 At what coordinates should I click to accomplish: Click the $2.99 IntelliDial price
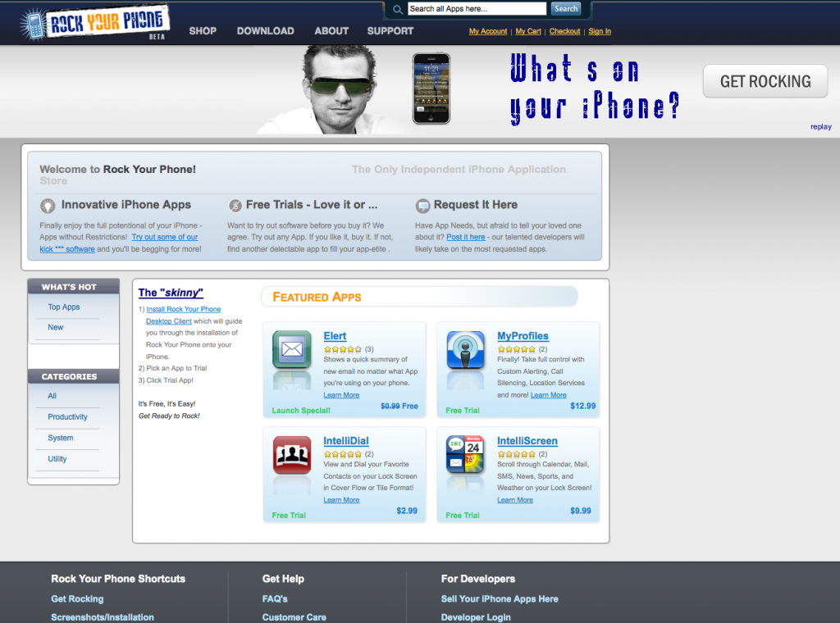407,511
